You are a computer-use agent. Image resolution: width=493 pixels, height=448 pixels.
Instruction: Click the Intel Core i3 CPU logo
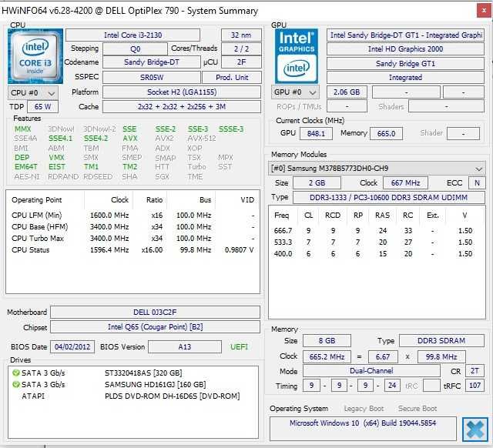click(35, 56)
